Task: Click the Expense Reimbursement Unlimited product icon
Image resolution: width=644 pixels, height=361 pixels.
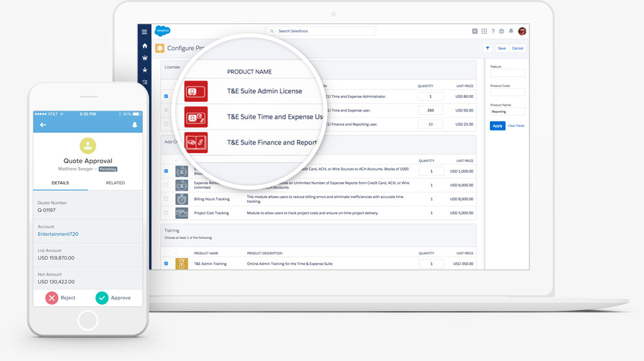Action: (x=182, y=185)
